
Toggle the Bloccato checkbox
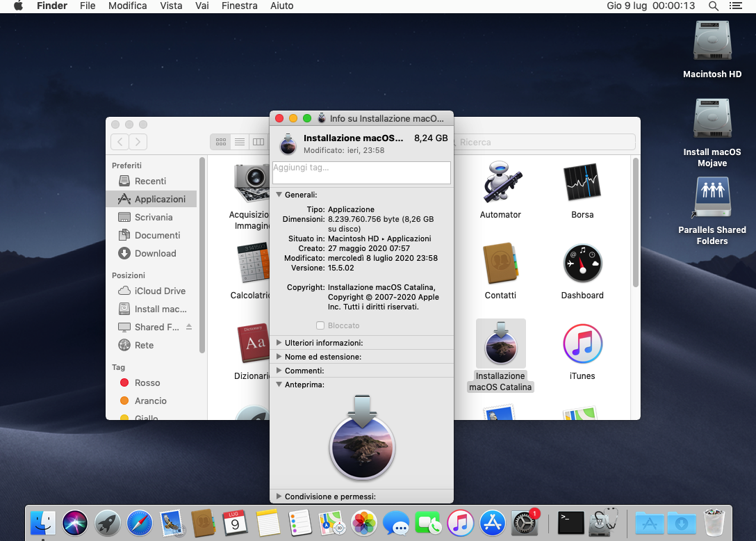pyautogui.click(x=320, y=325)
